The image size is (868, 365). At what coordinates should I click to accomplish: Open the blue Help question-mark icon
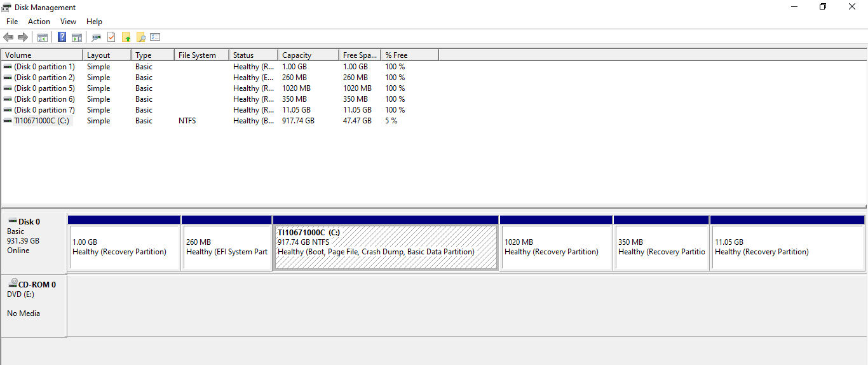(62, 38)
